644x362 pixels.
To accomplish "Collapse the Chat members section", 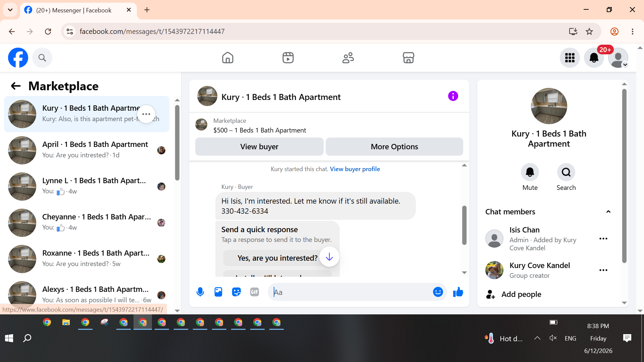I will point(608,212).
